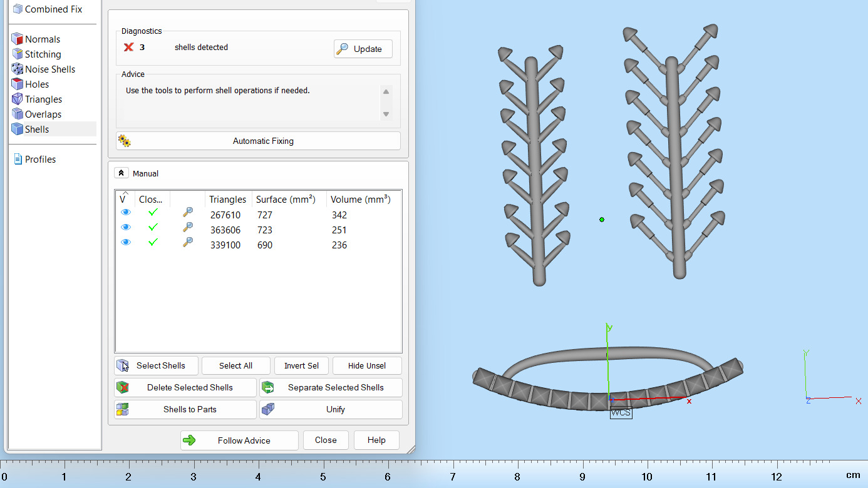
Task: Collapse the Manual section chevron
Action: 121,173
